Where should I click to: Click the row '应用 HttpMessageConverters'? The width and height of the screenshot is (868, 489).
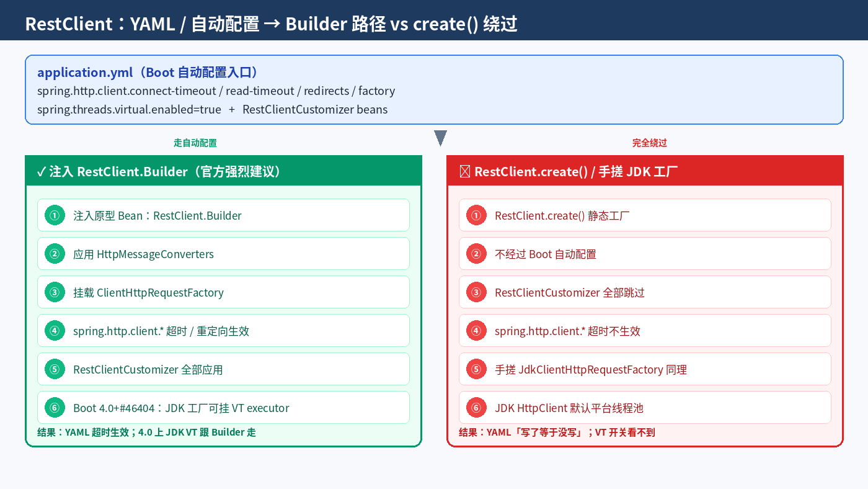tap(223, 254)
